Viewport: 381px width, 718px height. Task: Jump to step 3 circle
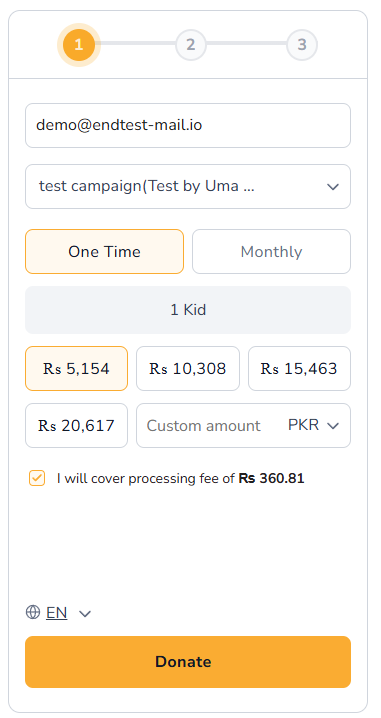click(x=302, y=45)
